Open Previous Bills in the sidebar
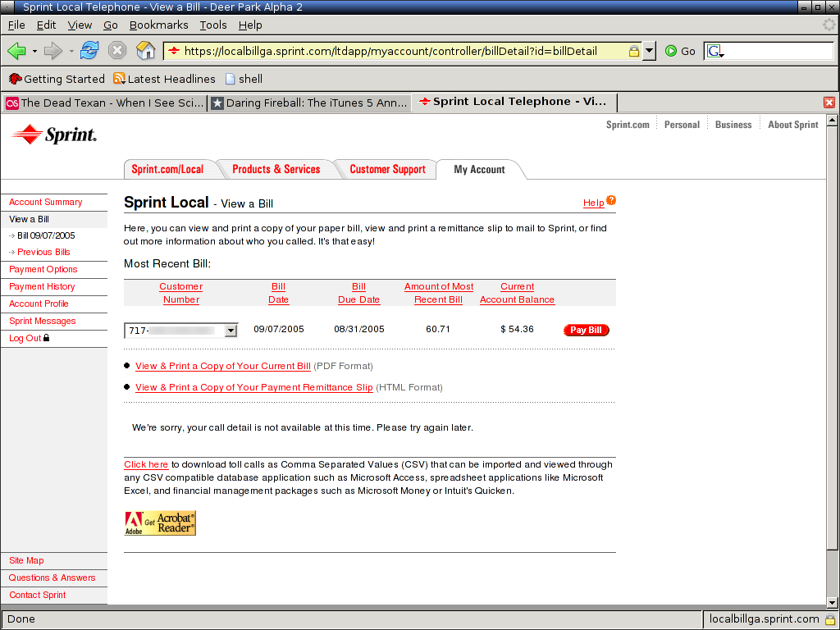This screenshot has height=630, width=840. (x=43, y=252)
